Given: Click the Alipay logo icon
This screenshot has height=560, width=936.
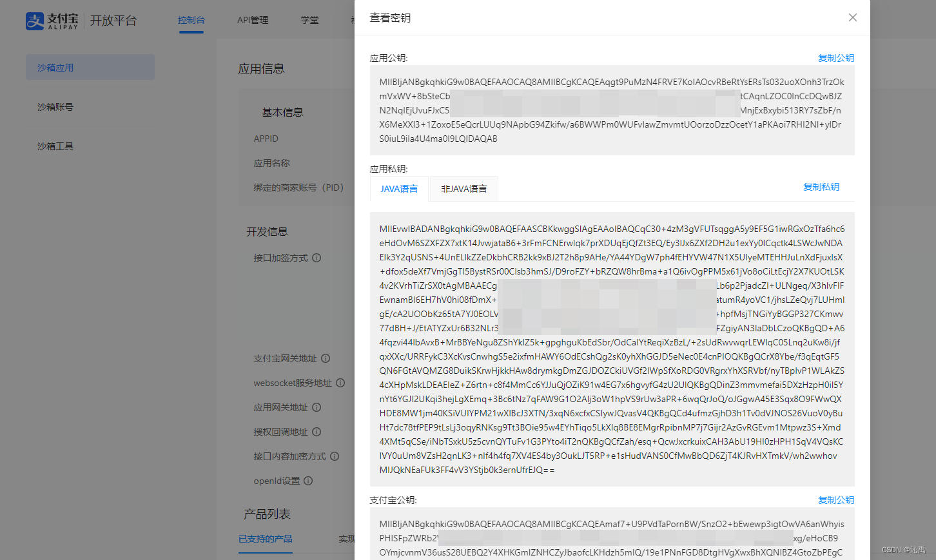Looking at the screenshot, I should pos(35,21).
